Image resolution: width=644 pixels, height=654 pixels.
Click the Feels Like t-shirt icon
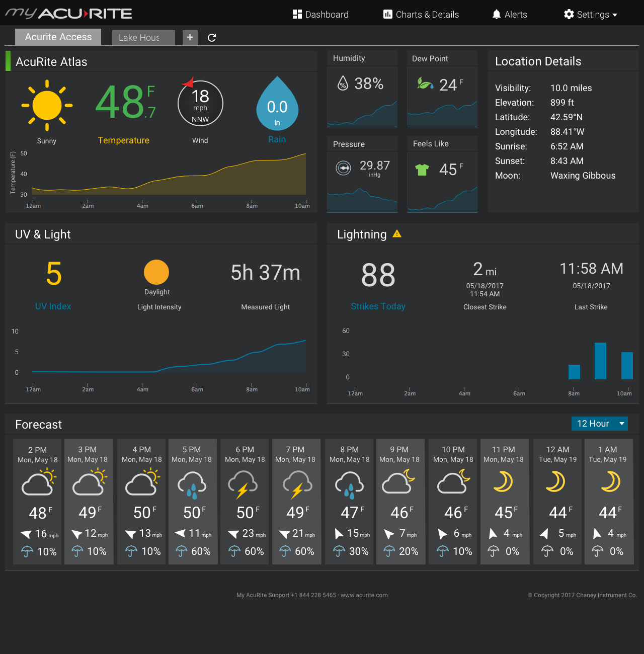coord(422,170)
